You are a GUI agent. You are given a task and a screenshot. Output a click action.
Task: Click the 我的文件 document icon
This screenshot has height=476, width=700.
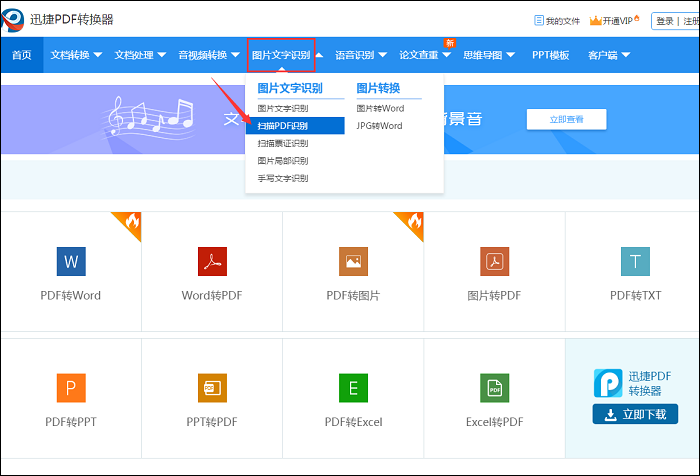point(539,21)
